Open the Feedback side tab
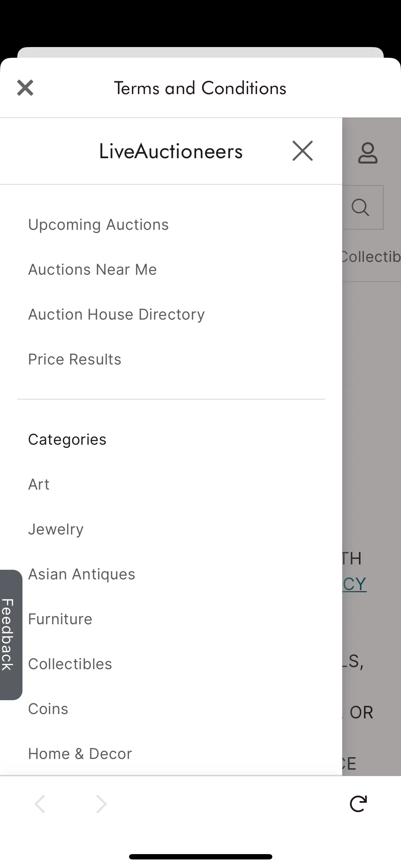This screenshot has height=868, width=401. (x=11, y=635)
